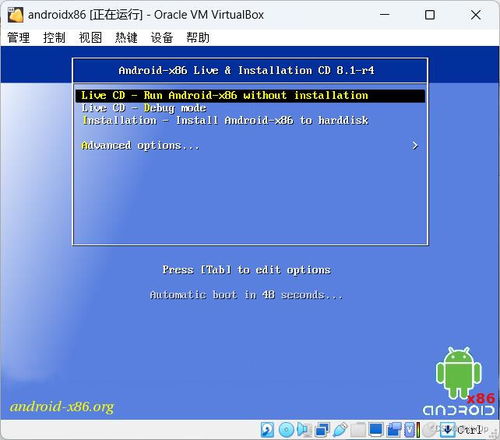Click the recording status icon

[394, 430]
